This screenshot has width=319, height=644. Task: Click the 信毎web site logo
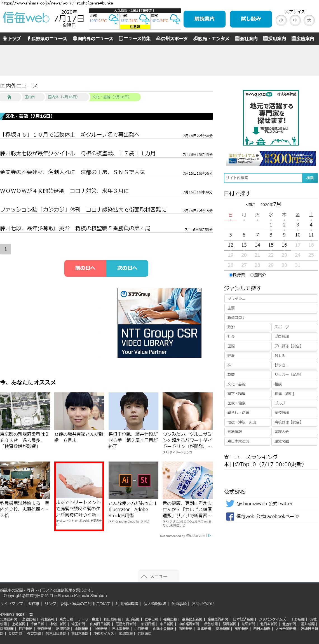click(26, 18)
